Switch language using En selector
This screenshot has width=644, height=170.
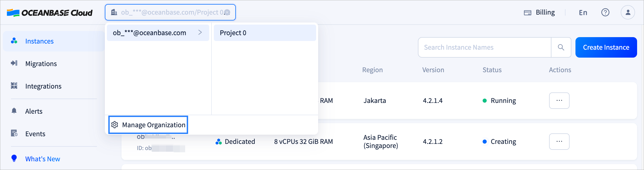[583, 13]
